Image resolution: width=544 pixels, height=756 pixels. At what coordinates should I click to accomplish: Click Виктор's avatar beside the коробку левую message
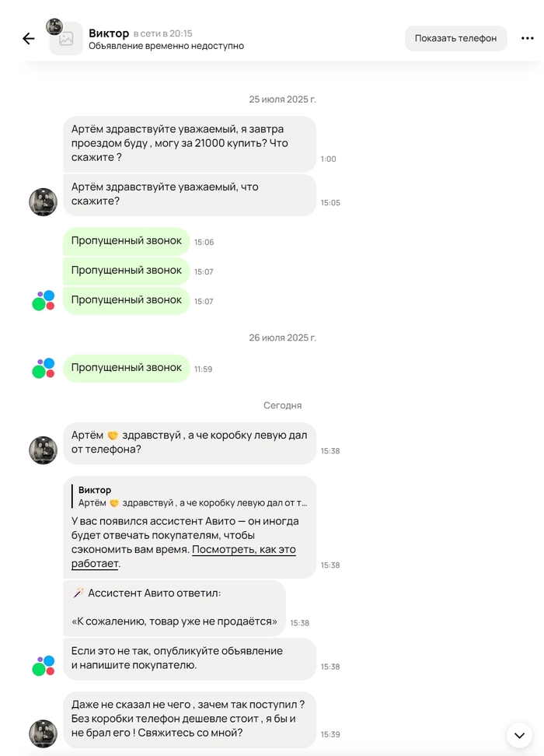(x=44, y=450)
